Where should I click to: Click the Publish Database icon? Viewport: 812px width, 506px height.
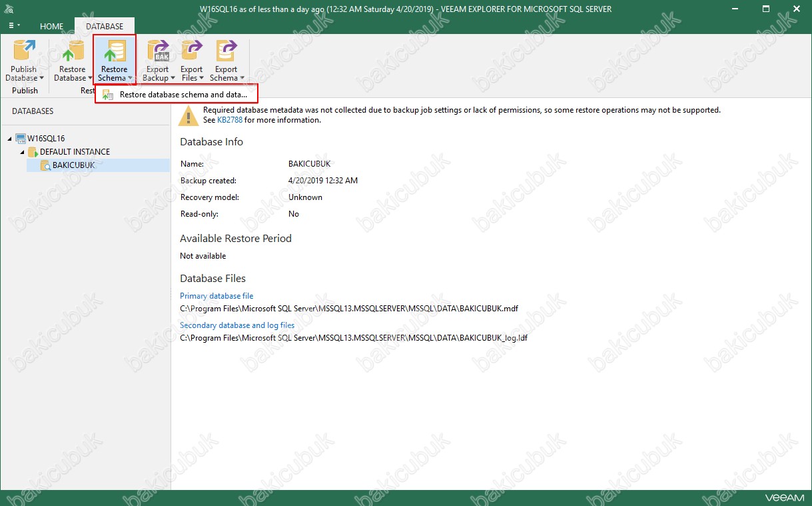(x=25, y=51)
